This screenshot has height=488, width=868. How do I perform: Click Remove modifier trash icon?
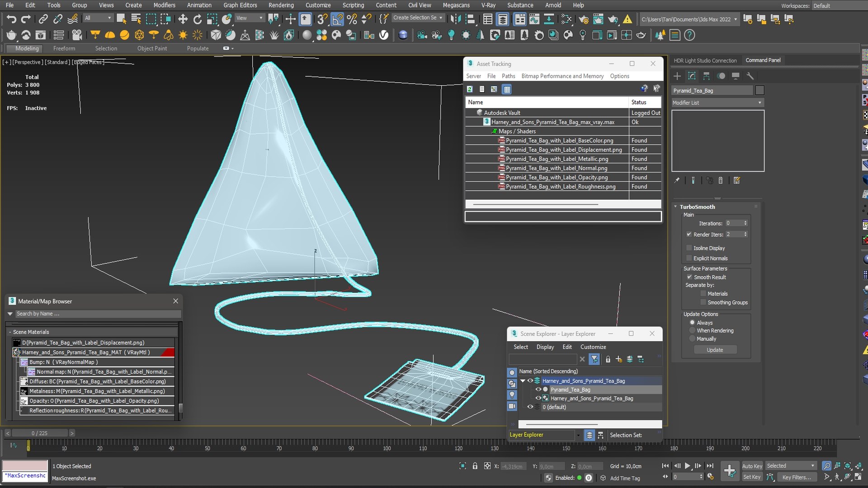pos(721,180)
